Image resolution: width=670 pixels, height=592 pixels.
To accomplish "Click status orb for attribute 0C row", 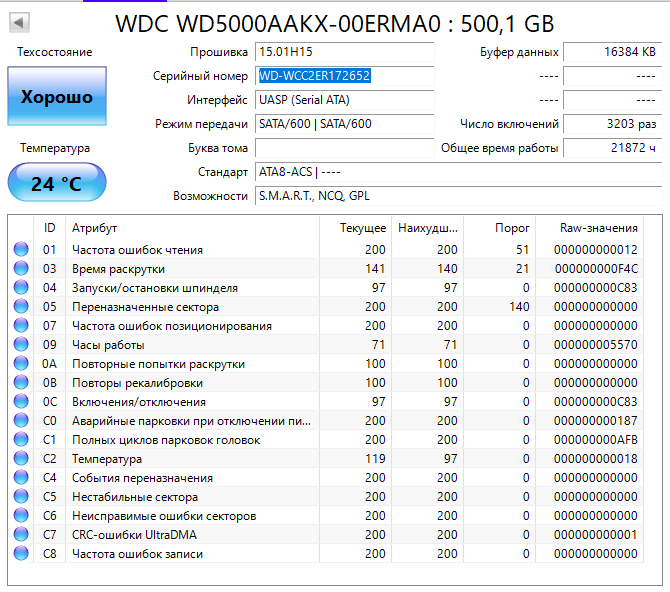I will (21, 401).
